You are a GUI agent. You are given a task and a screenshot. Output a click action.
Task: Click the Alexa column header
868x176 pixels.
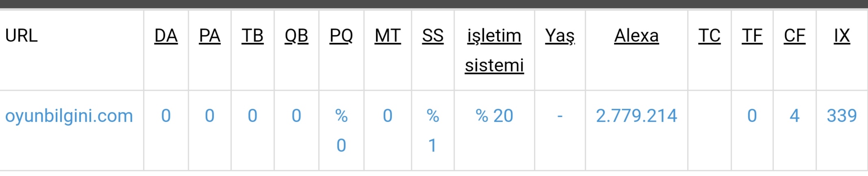click(636, 36)
